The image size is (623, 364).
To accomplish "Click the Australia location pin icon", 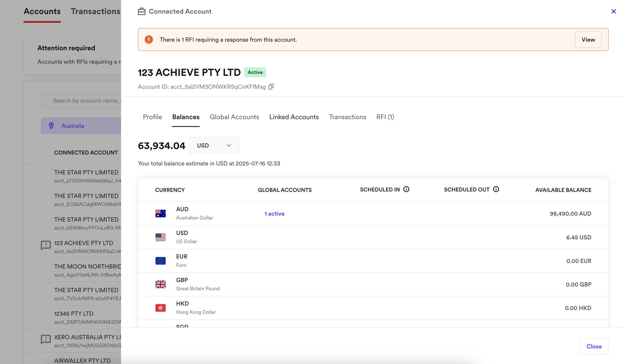I will 51,126.
